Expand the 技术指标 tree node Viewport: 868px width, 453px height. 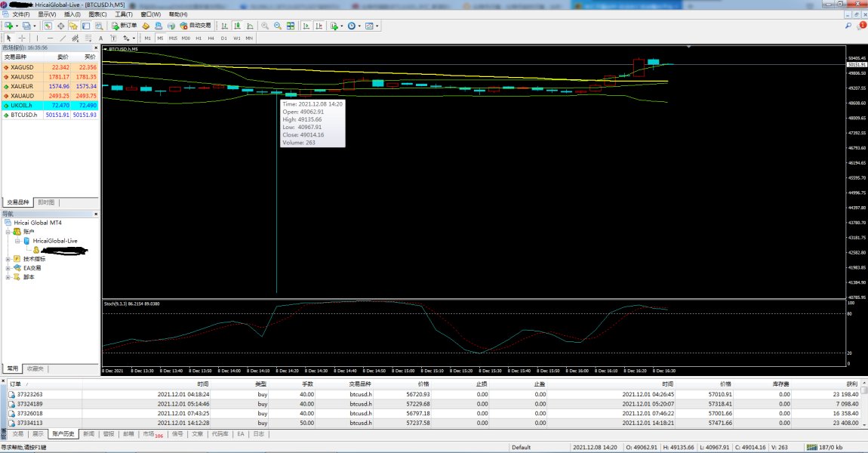click(x=8, y=259)
